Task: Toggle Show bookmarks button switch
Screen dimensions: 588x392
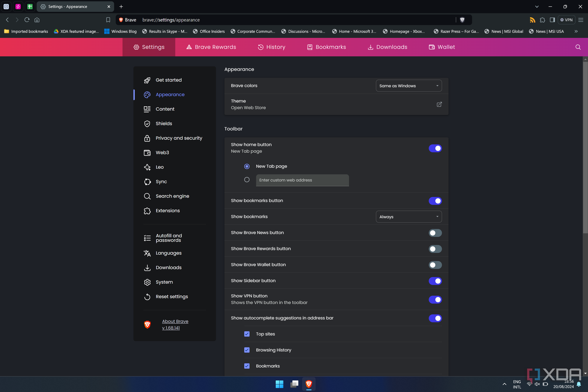Action: tap(435, 201)
